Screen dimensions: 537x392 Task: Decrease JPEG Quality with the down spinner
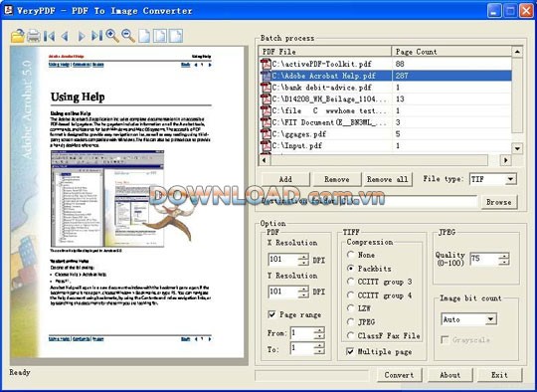click(x=504, y=262)
